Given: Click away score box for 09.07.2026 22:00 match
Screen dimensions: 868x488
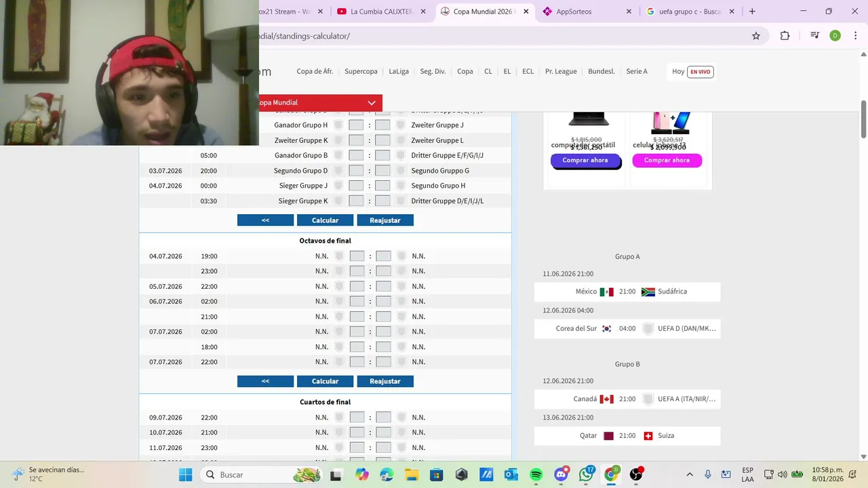Looking at the screenshot, I should (x=383, y=418).
